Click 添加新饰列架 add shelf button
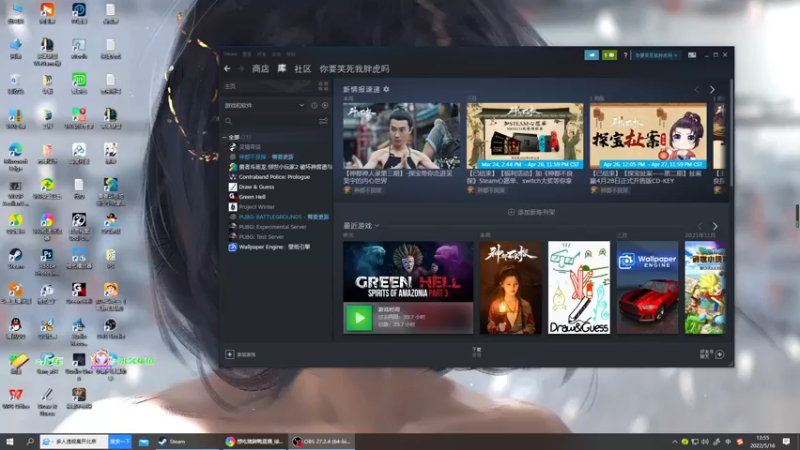The width and height of the screenshot is (800, 450). tap(531, 212)
